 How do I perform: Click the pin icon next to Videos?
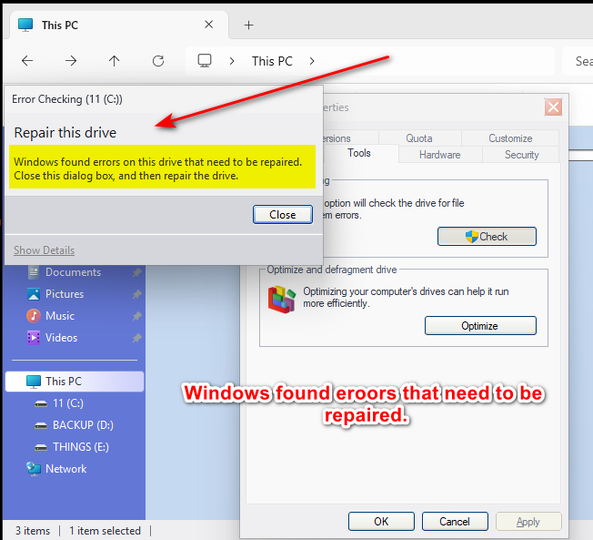(137, 337)
